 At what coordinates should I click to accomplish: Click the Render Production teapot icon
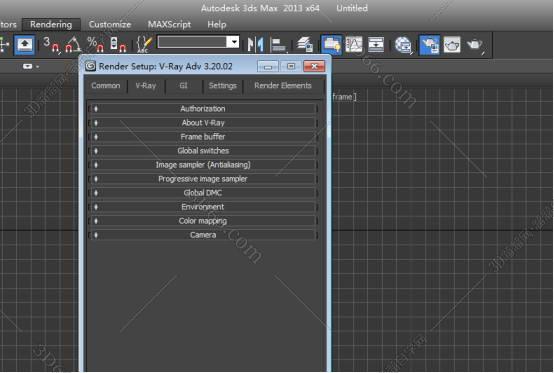[x=475, y=45]
